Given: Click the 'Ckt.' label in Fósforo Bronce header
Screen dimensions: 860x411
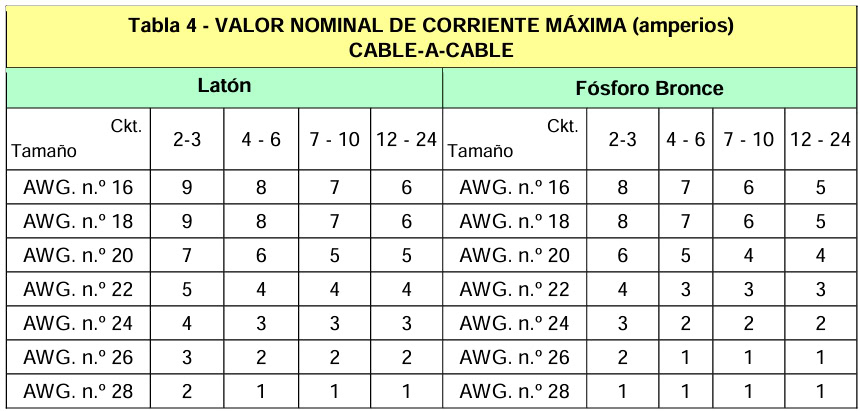Looking at the screenshot, I should 562,127.
